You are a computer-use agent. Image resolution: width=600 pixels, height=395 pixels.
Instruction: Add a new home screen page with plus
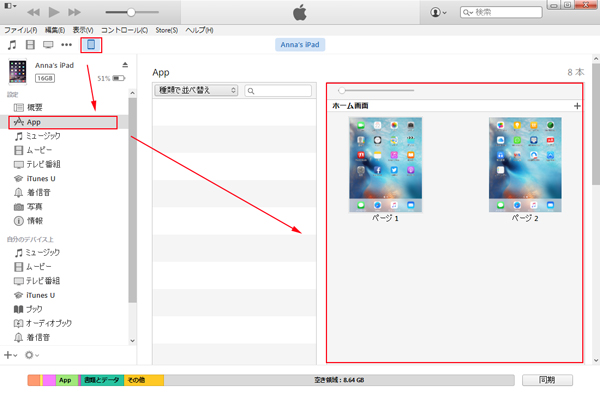pos(577,106)
